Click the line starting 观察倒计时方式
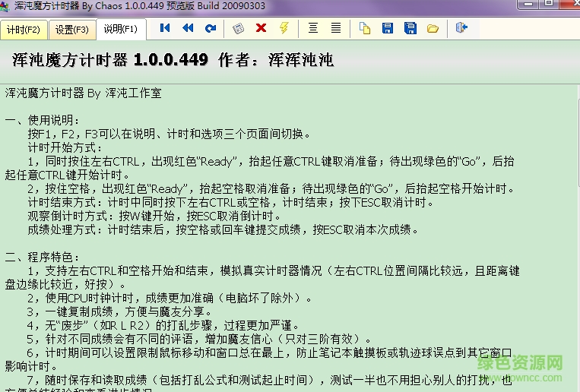The height and width of the screenshot is (392, 580). (154, 216)
